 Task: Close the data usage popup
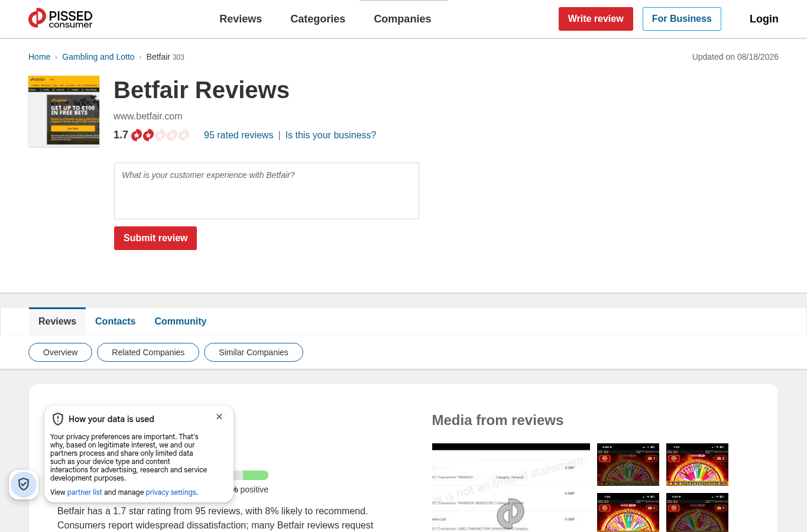point(219,417)
